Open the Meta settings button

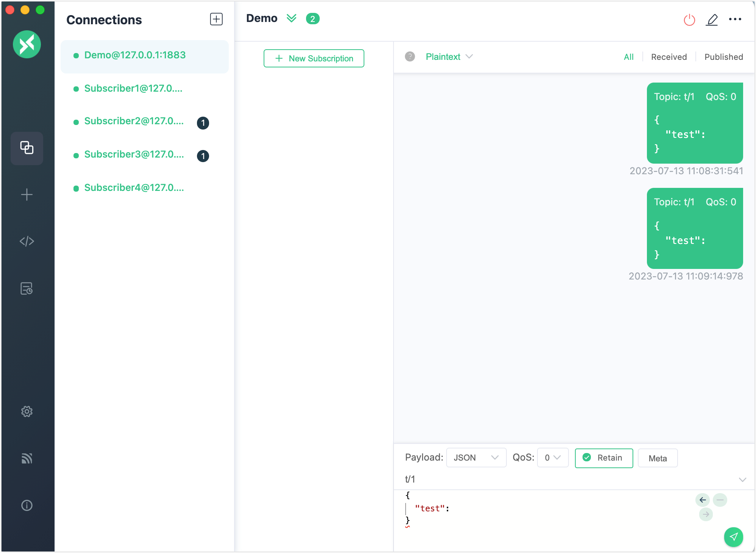pos(658,458)
